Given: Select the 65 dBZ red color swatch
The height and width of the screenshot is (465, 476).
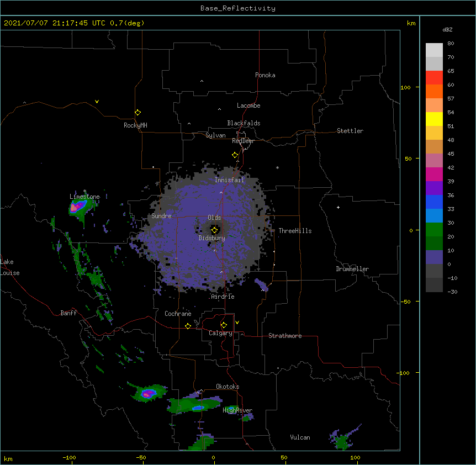Looking at the screenshot, I should click(x=434, y=77).
